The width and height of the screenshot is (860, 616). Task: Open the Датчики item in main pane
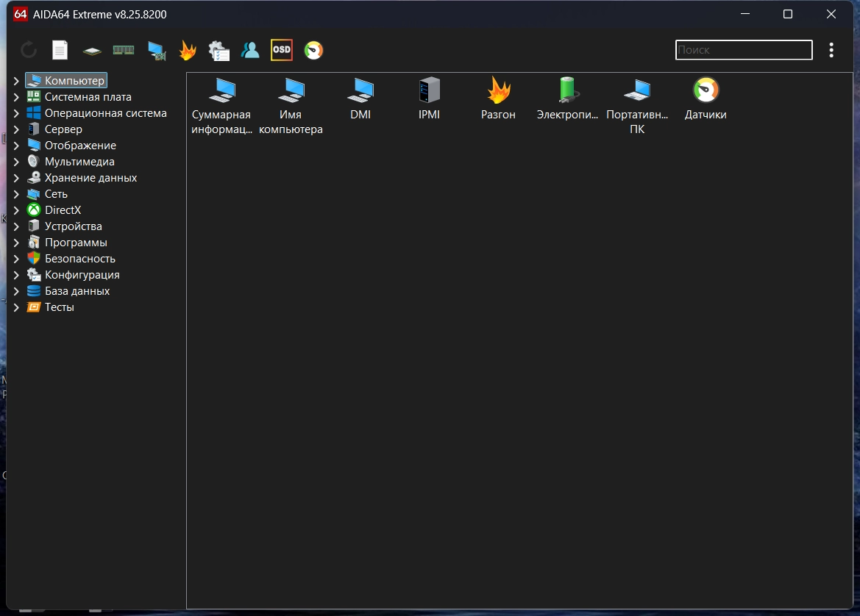click(x=706, y=99)
